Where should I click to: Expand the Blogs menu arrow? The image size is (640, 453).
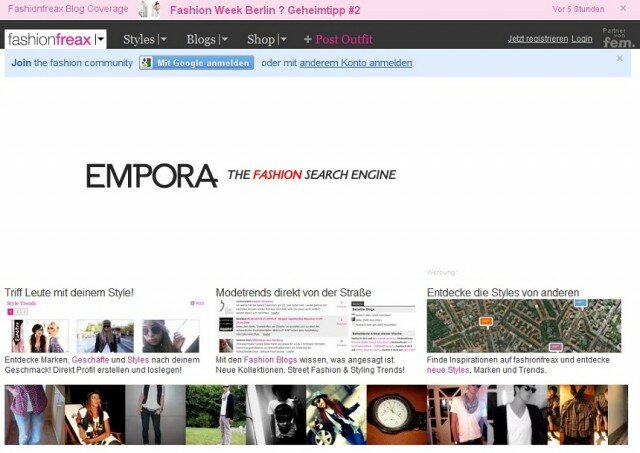tap(224, 40)
